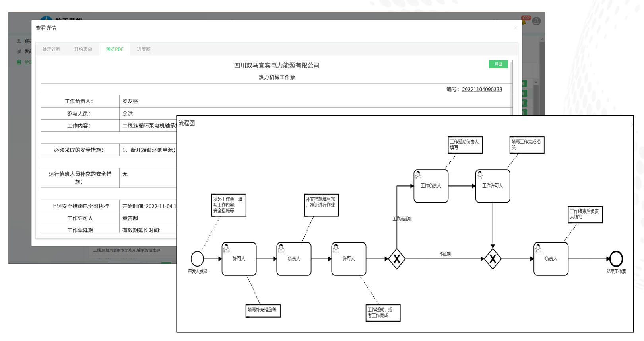Open the user avatar in top-right corner
The width and height of the screenshot is (644, 341).
coord(536,21)
